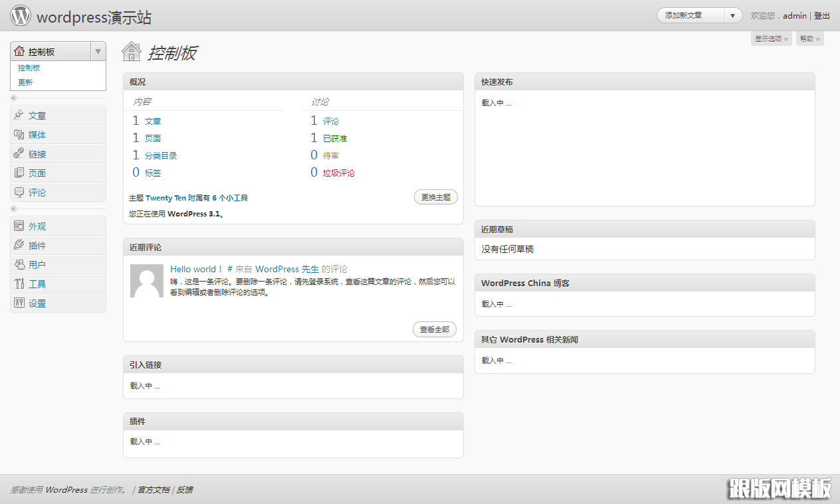The image size is (840, 504).
Task: Collapse the WordPress China 博客 widget header
Action: coord(645,283)
